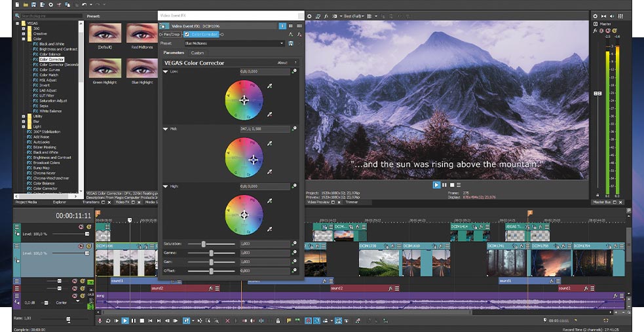Click the Low color wheel eyedropper icon
644x332 pixels.
tap(269, 86)
